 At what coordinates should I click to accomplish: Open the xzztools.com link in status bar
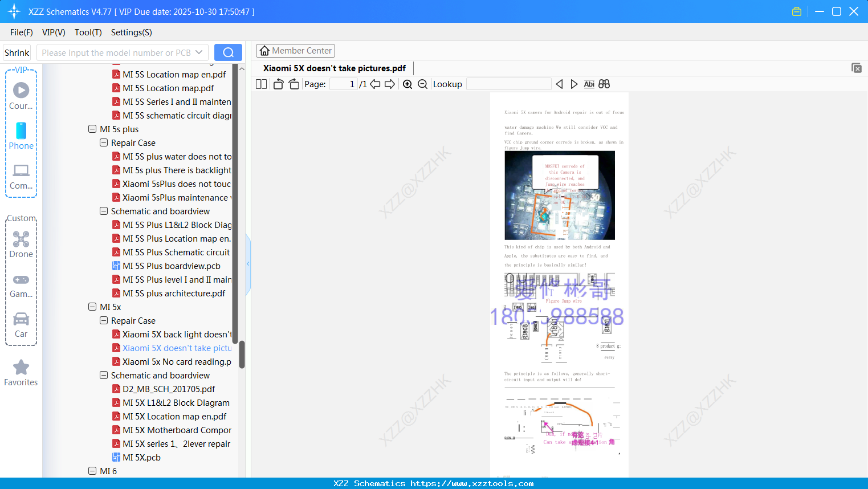coord(472,483)
